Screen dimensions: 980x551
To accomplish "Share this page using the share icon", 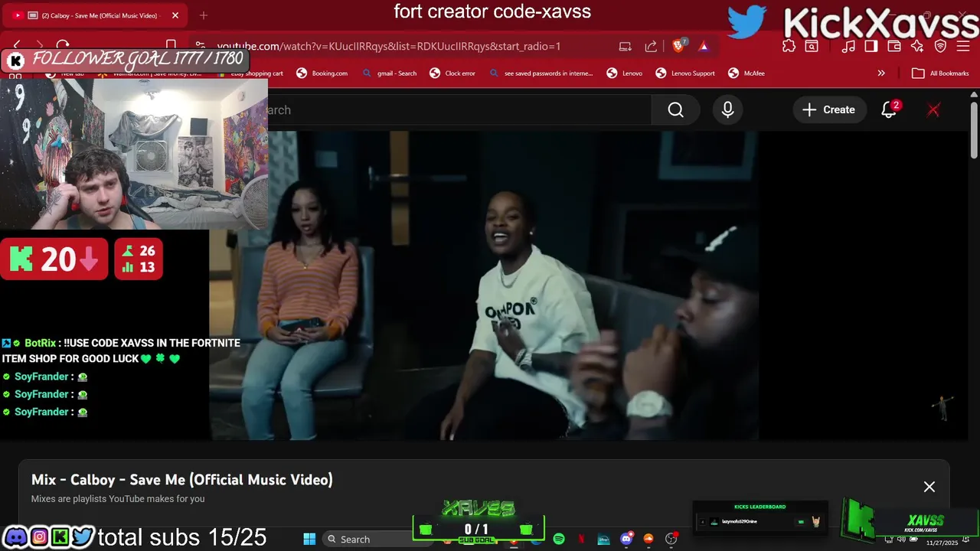I will coord(651,46).
